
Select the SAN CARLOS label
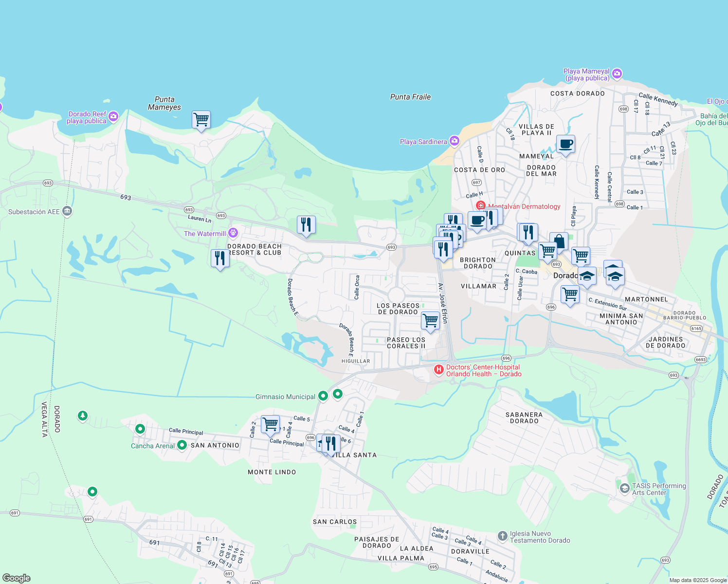coord(335,522)
